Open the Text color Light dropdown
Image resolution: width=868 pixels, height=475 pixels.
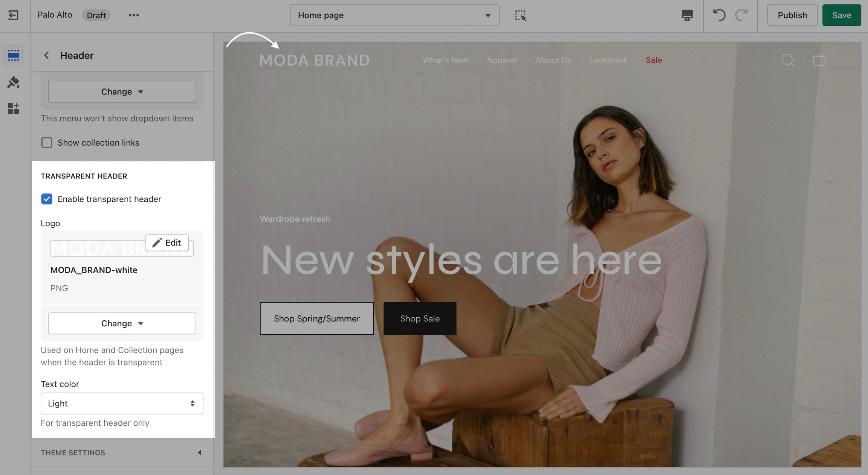pyautogui.click(x=122, y=403)
